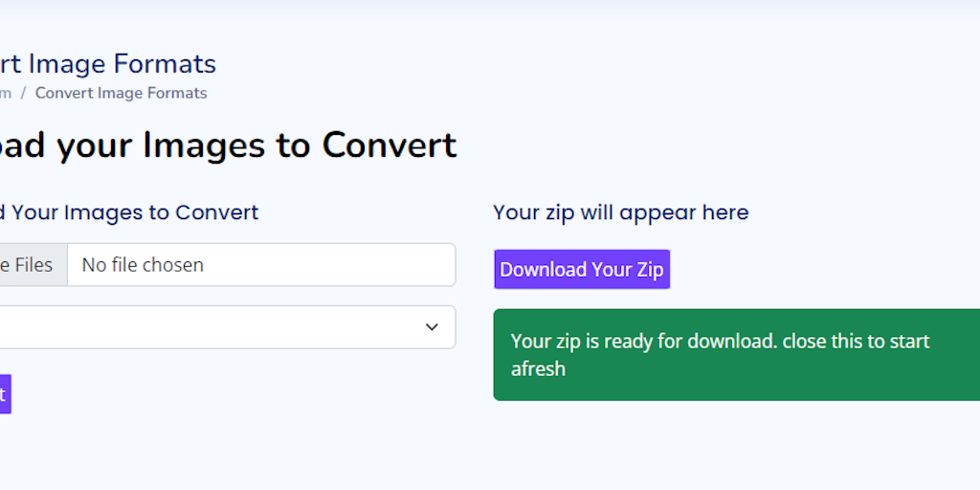Click the chevron arrow of the format dropdown
Image resolution: width=980 pixels, height=490 pixels.
coord(432,327)
